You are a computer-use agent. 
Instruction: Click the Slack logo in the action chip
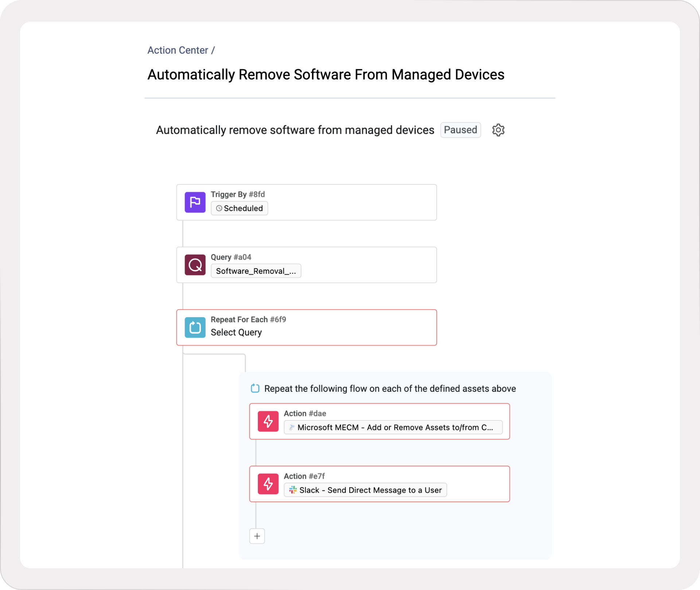coord(293,490)
